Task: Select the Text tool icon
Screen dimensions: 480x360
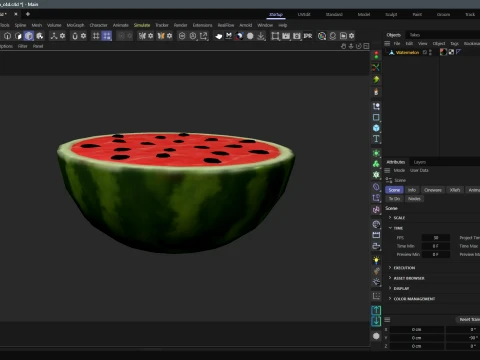Action: (x=376, y=139)
